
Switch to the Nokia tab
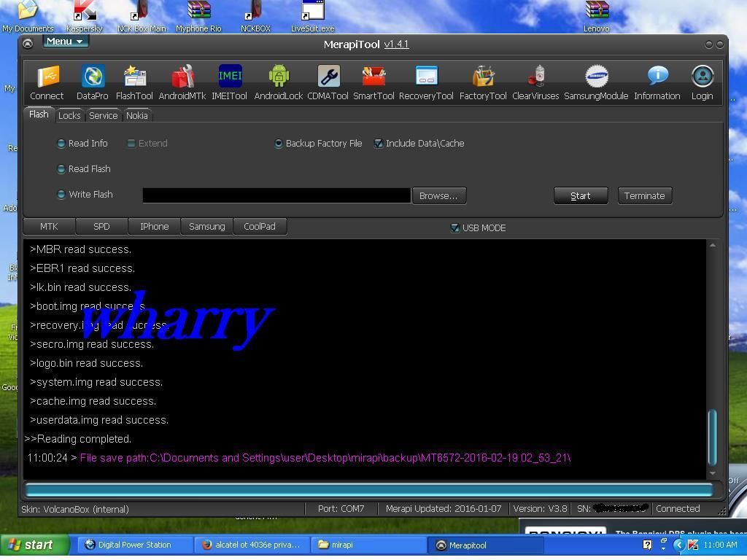[x=137, y=116]
